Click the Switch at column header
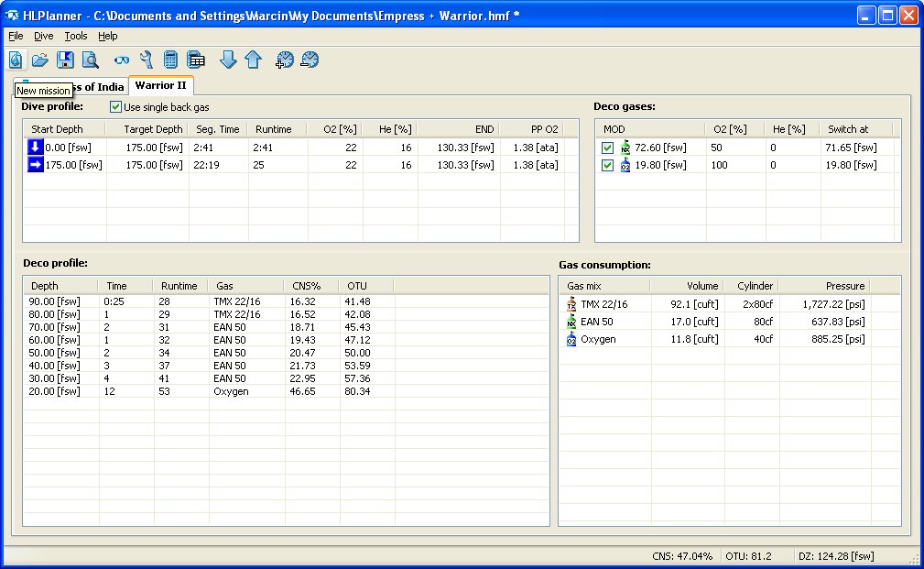The image size is (924, 569). click(848, 129)
